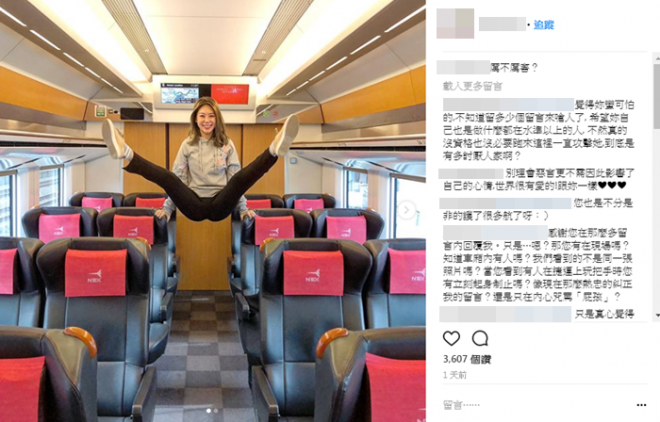Open commenter name before 感謝您在那麼多留 comment
The height and width of the screenshot is (422, 660).
click(x=495, y=232)
